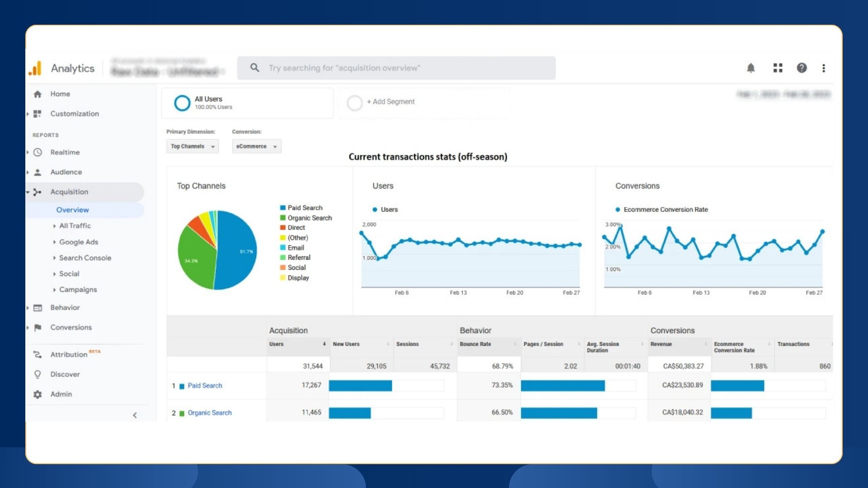The image size is (868, 488).
Task: Open the vertical three-dot more menu
Action: pyautogui.click(x=824, y=68)
